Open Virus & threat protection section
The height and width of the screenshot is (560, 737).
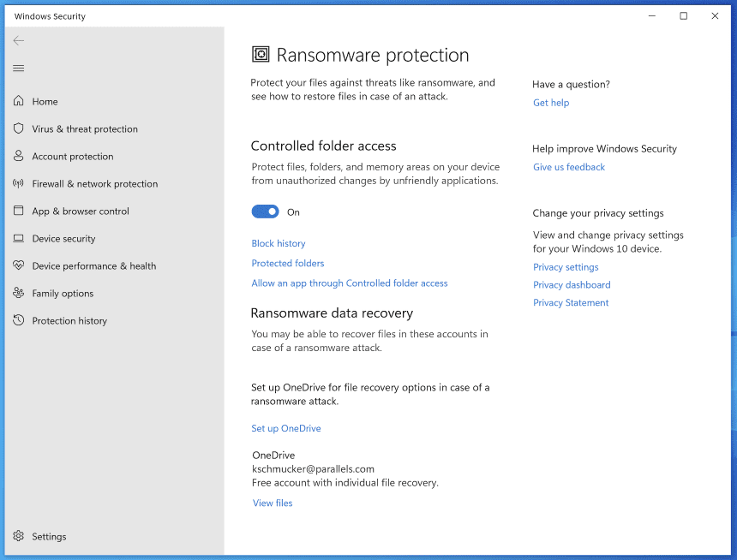85,129
